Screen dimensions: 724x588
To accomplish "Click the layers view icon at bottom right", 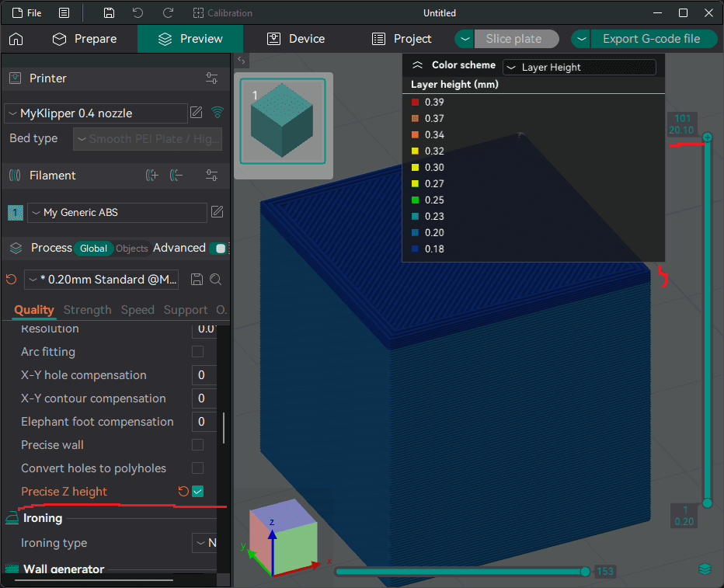I will (705, 569).
